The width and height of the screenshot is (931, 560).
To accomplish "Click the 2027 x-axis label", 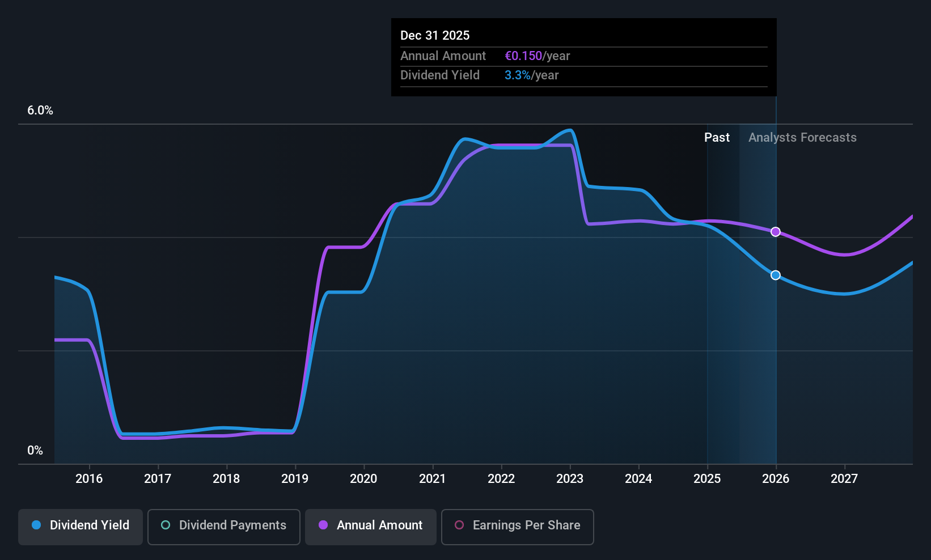I will tap(844, 479).
